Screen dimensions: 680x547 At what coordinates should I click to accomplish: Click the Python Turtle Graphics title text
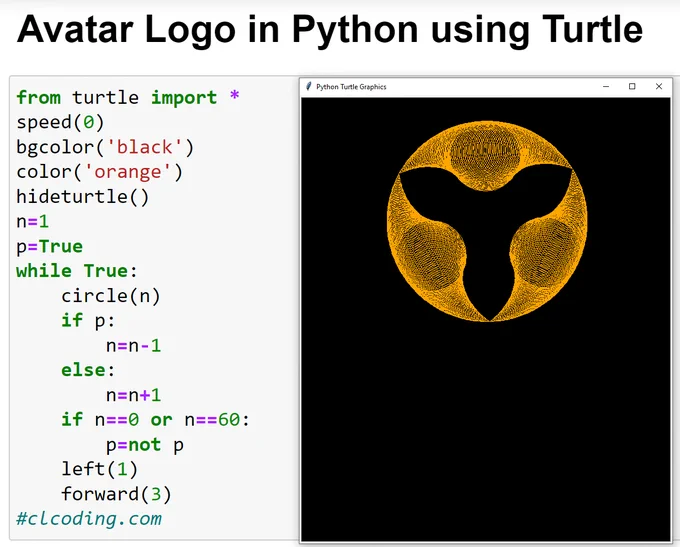(351, 87)
